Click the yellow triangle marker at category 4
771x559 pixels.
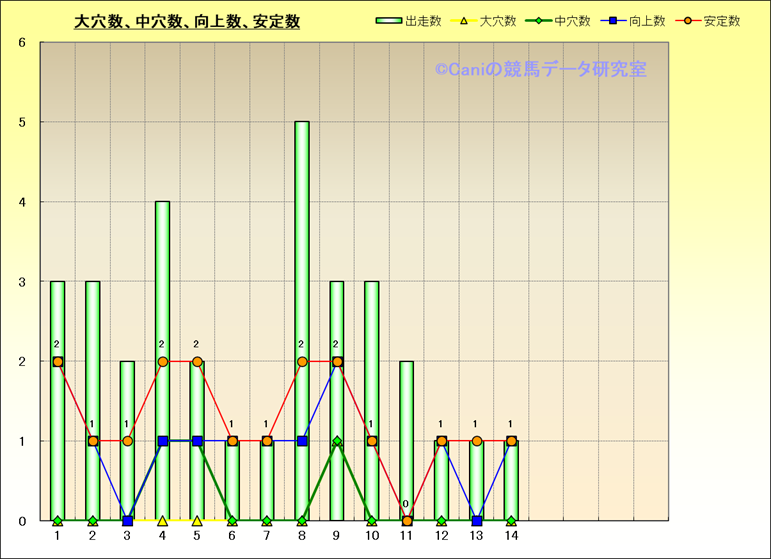pyautogui.click(x=162, y=521)
